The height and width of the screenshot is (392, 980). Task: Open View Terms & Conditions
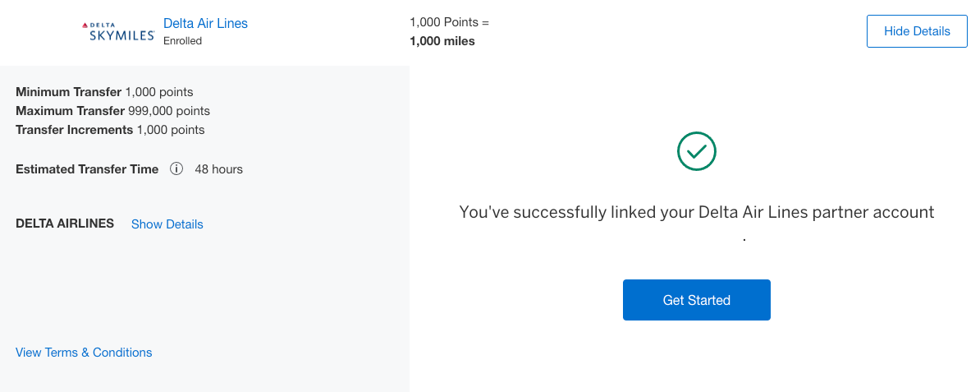(x=84, y=353)
